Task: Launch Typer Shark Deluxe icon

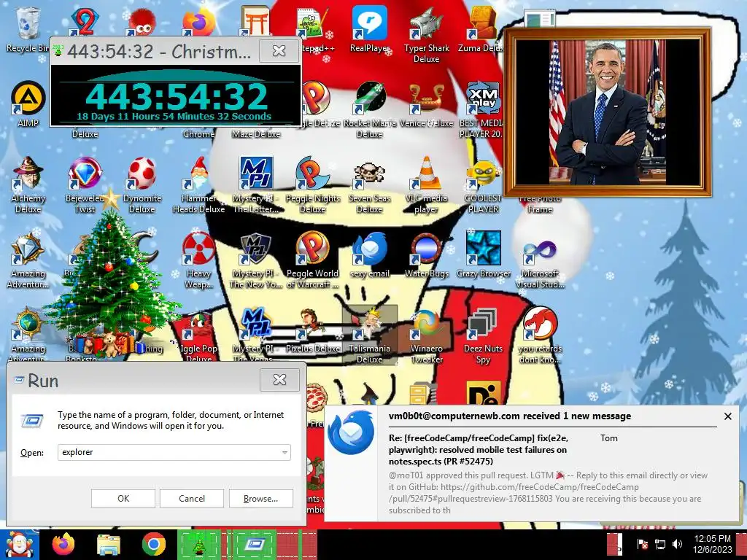Action: pos(426,34)
